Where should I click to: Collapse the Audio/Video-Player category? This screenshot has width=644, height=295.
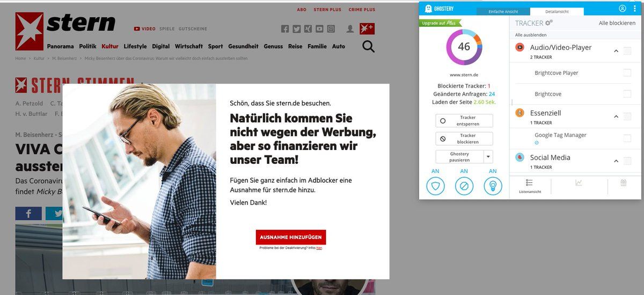click(616, 51)
